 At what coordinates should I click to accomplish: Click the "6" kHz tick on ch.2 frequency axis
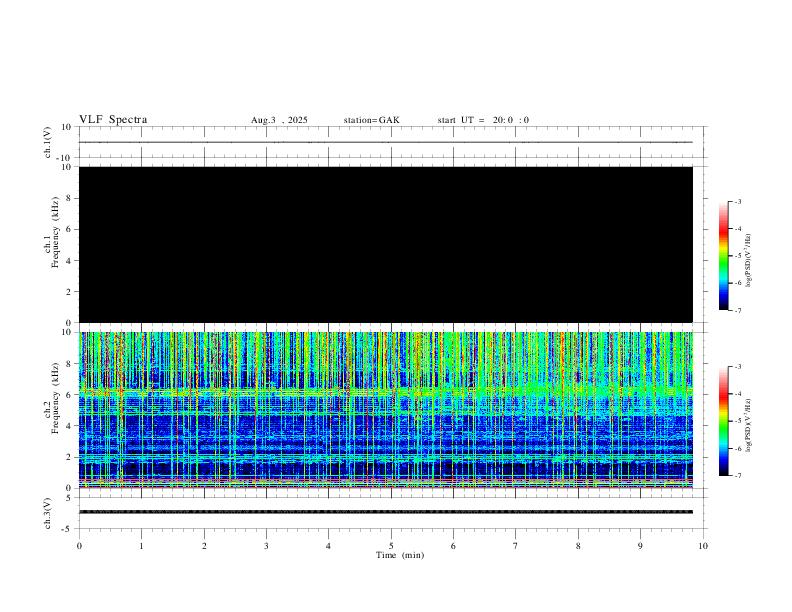pyautogui.click(x=70, y=395)
